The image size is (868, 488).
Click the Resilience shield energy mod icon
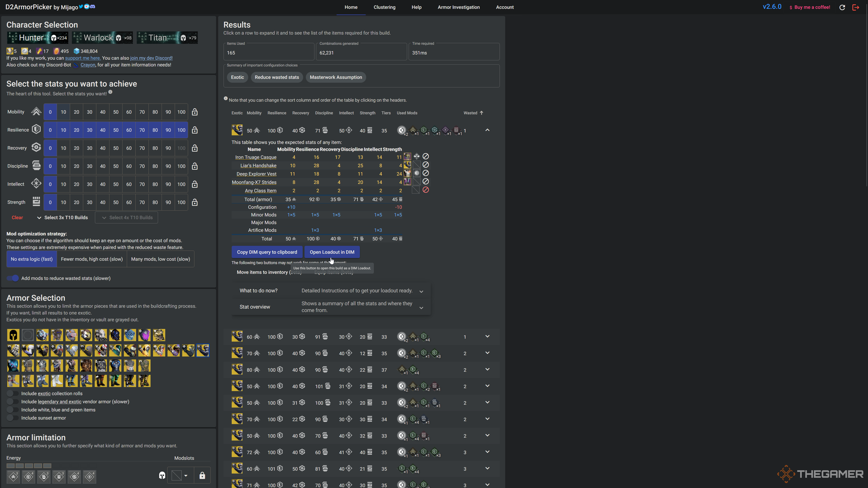point(29,476)
